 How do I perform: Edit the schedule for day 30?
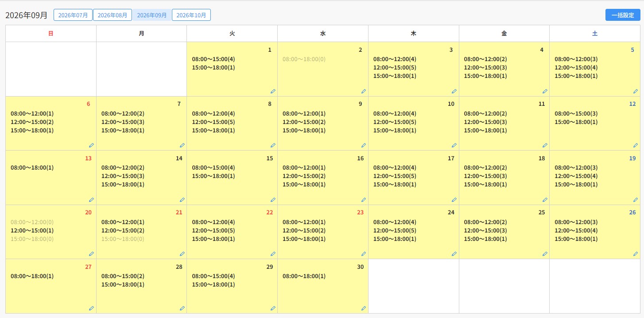coord(364,308)
